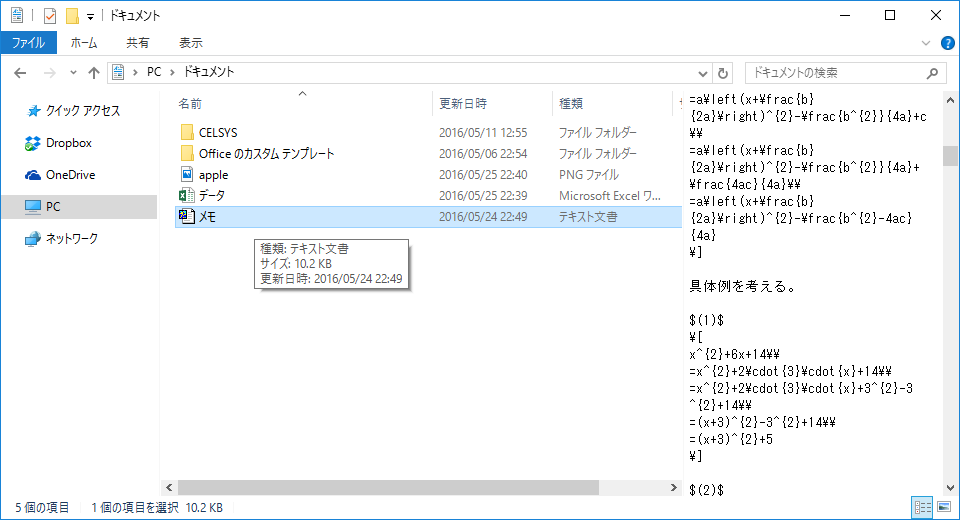Click PC in the address breadcrumb
The height and width of the screenshot is (520, 960).
point(154,72)
